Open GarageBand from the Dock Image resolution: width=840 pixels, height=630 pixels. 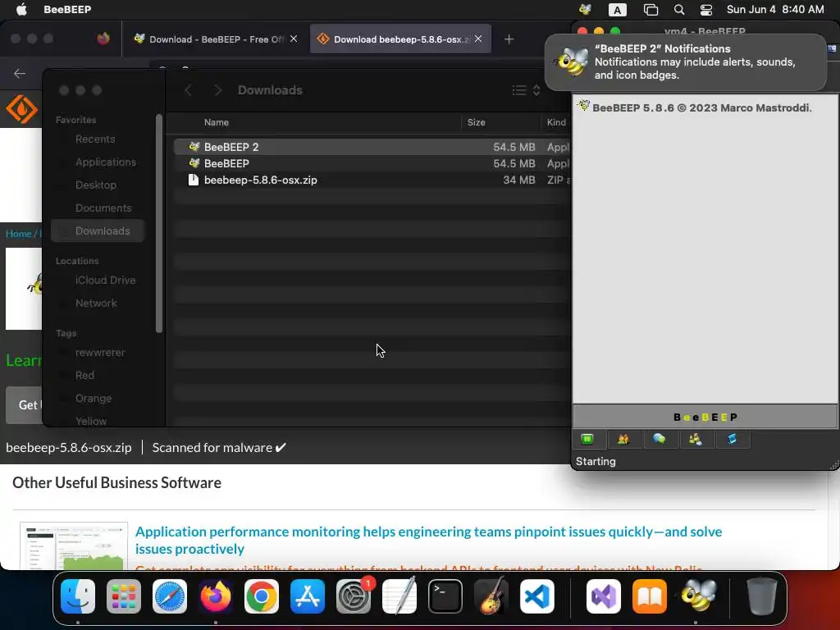[x=491, y=596]
